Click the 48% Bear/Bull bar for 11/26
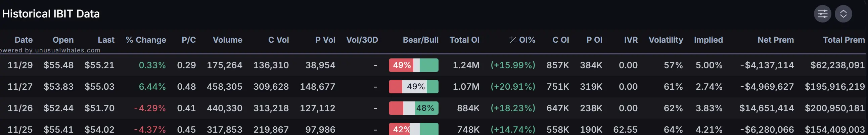 pyautogui.click(x=413, y=108)
